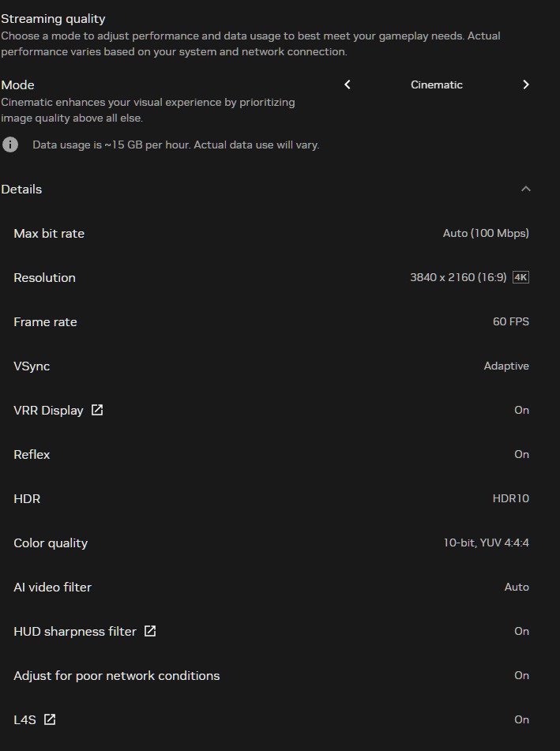Click the 4K badge beside Resolution

click(x=521, y=277)
